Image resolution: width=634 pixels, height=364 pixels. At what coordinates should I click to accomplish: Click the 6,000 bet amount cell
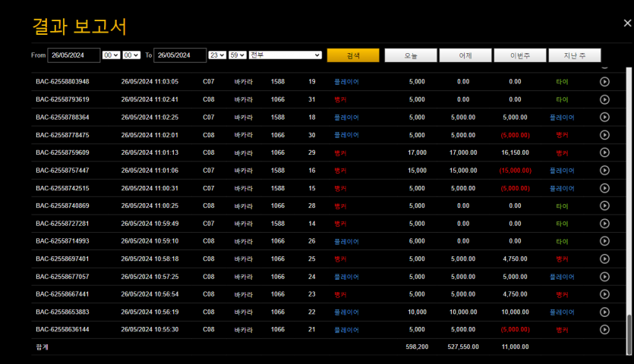[417, 241]
